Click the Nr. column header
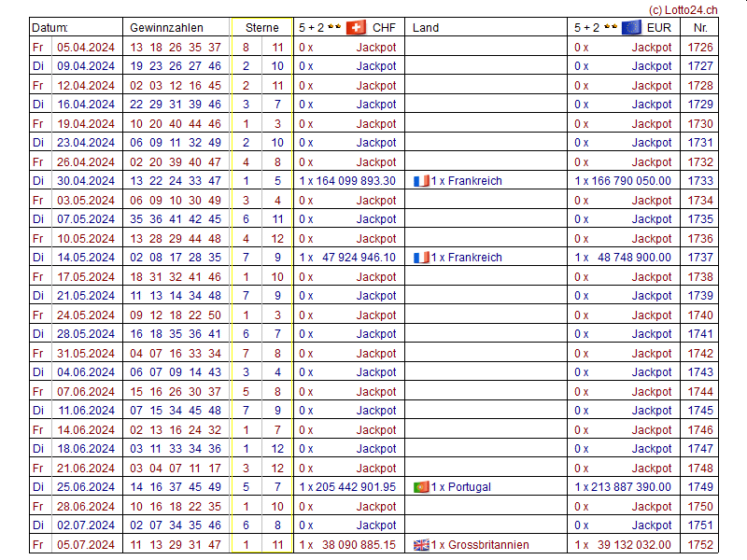The height and width of the screenshot is (560, 747). click(700, 28)
